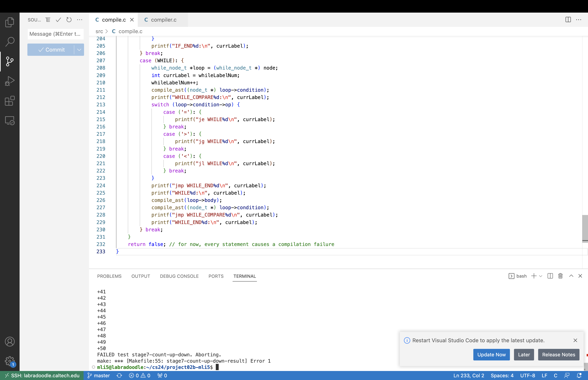Open the Manage gear icon

10,361
